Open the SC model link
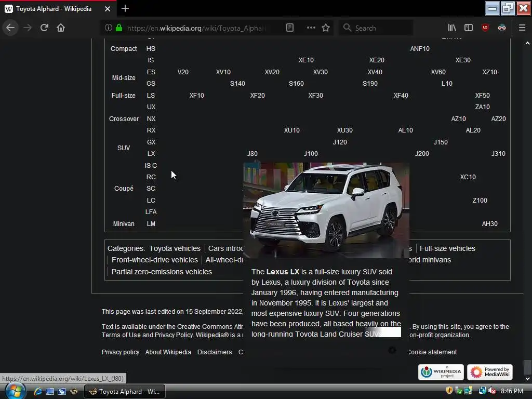 [x=151, y=188]
